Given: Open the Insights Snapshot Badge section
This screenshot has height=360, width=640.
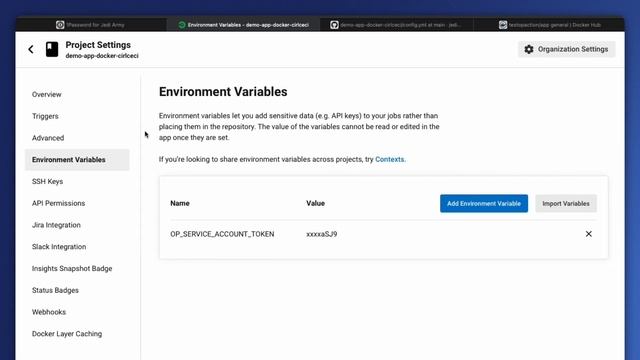Looking at the screenshot, I should click(72, 269).
